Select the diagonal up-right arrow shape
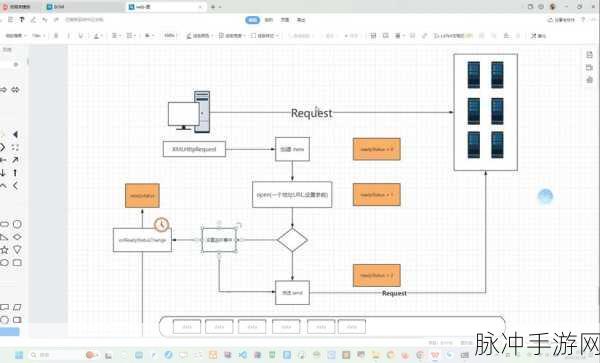 point(15,160)
